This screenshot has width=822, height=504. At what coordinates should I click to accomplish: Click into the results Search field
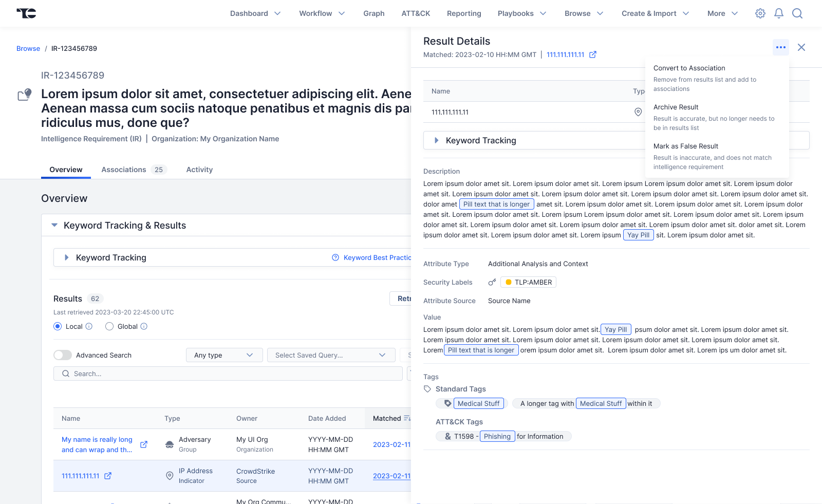coord(229,374)
